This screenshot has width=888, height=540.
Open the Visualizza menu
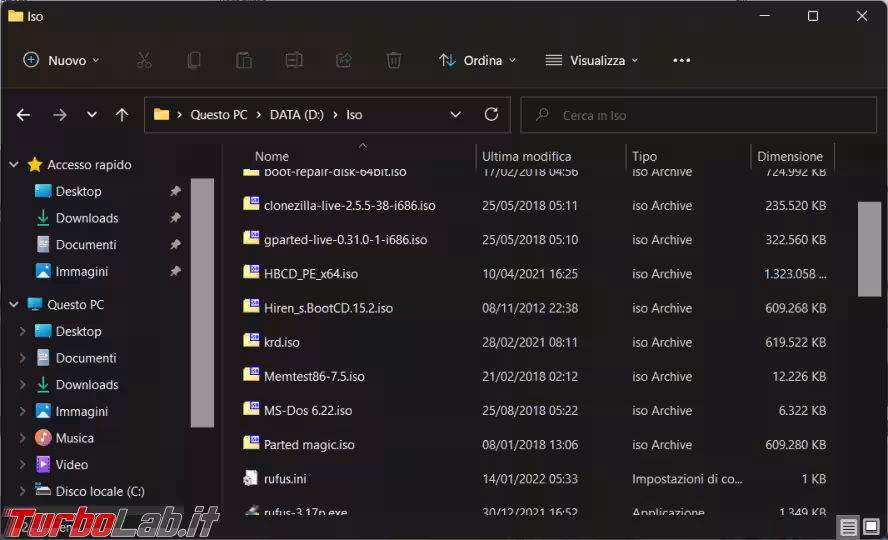[x=592, y=60]
